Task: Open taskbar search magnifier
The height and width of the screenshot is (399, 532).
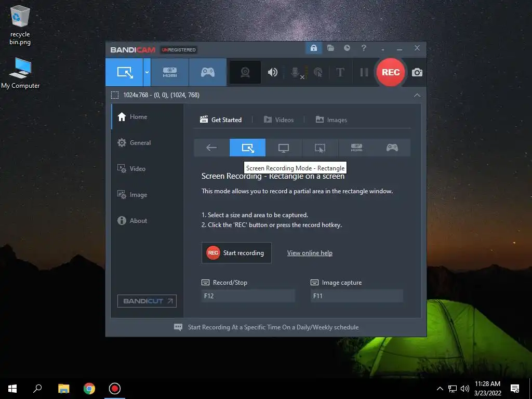Action: coord(37,389)
